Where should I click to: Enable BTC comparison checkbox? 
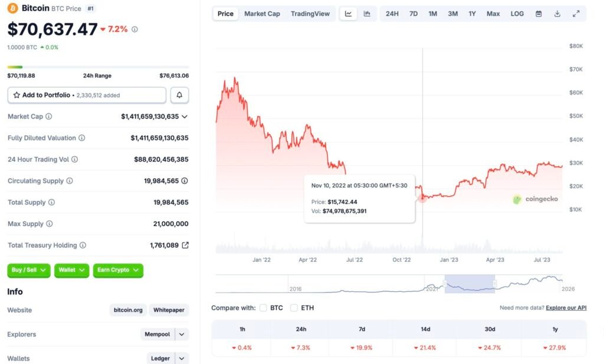tap(263, 308)
